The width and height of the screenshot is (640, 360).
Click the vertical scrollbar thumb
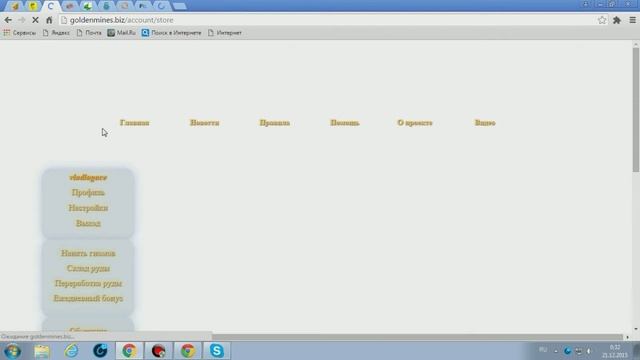pyautogui.click(x=636, y=109)
